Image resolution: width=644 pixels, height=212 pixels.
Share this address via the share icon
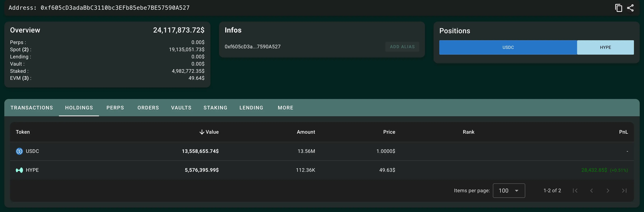(x=630, y=8)
